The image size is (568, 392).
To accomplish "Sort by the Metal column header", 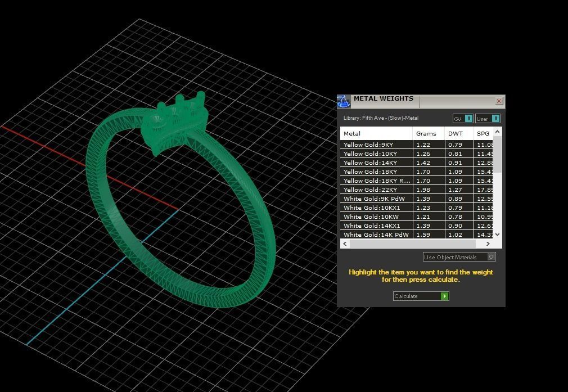I will [x=376, y=133].
